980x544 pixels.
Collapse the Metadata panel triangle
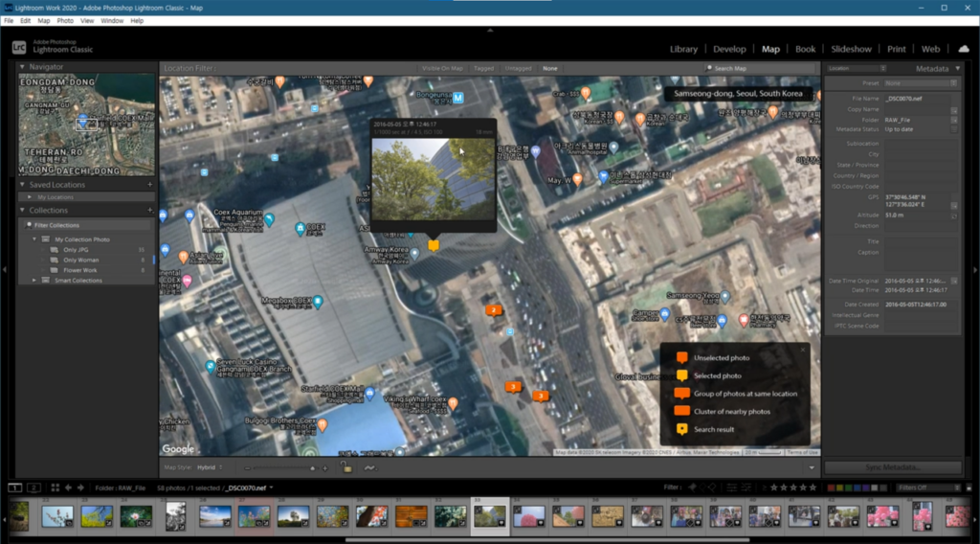pos(957,68)
